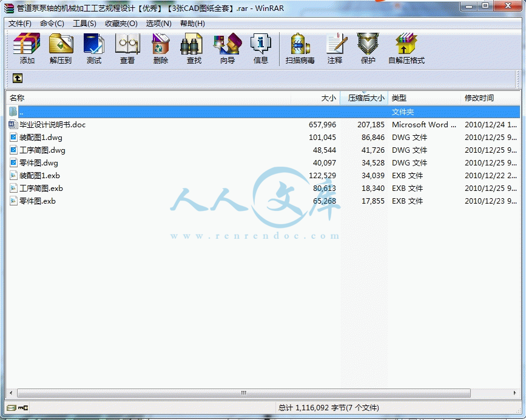The width and height of the screenshot is (526, 420).
Task: Select the 零件图.dwg file name
Action: coord(39,163)
